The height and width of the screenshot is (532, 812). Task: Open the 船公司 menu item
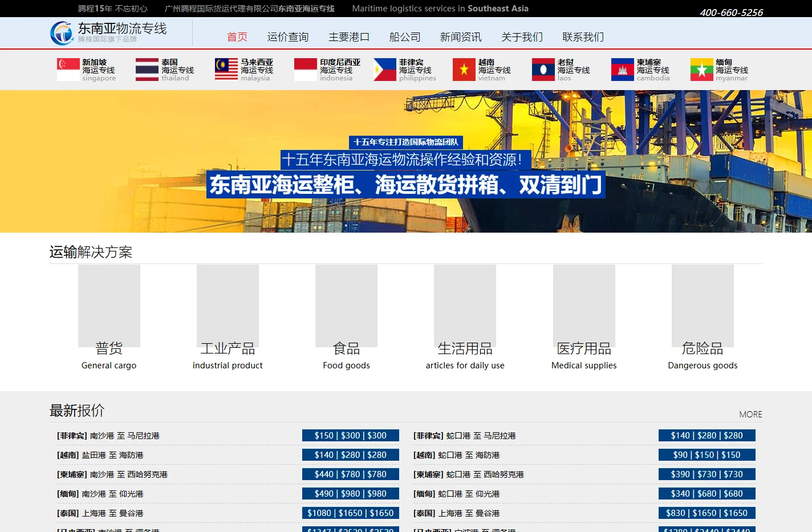pyautogui.click(x=405, y=37)
